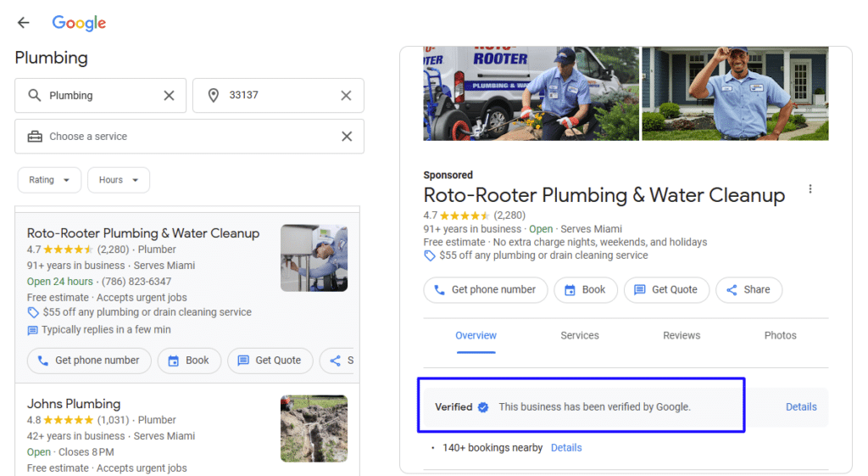Switch to the Reviews tab
The height and width of the screenshot is (476, 868).
[x=682, y=336]
